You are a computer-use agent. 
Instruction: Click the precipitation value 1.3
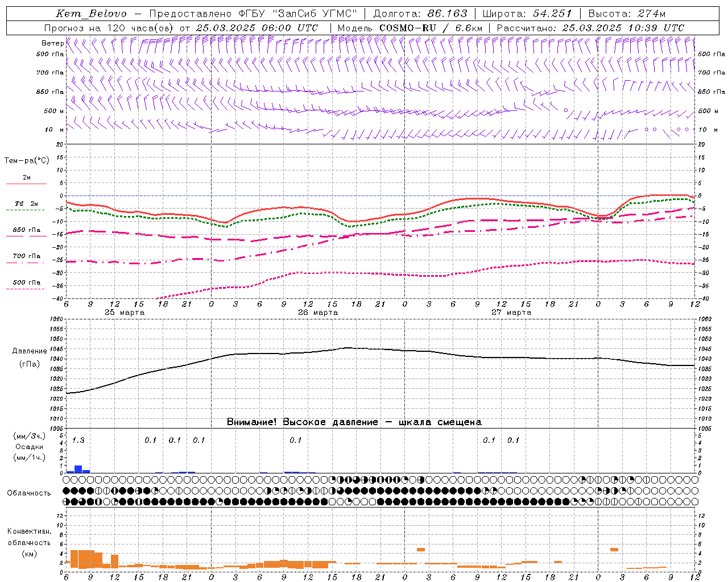click(x=78, y=440)
